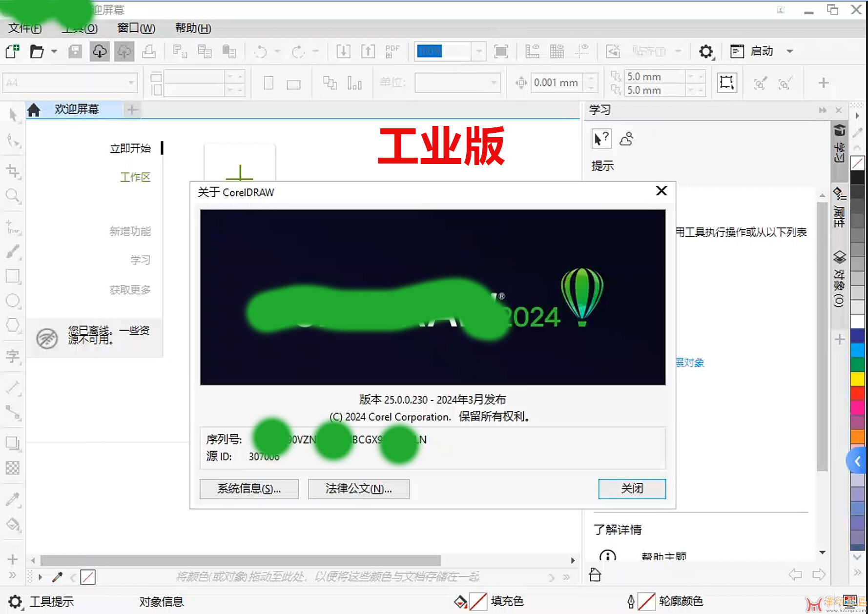The image size is (868, 614).
Task: Open Options via the gear icon
Action: point(706,51)
